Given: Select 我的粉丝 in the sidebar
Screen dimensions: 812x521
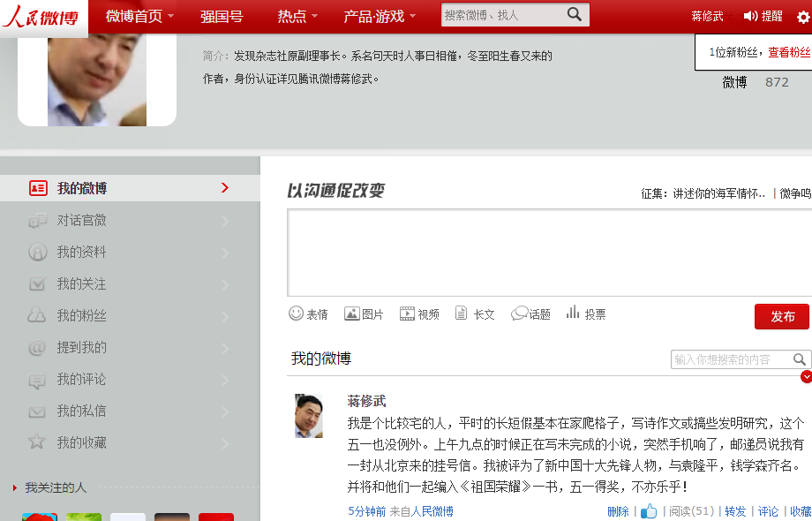Looking at the screenshot, I should [x=82, y=315].
